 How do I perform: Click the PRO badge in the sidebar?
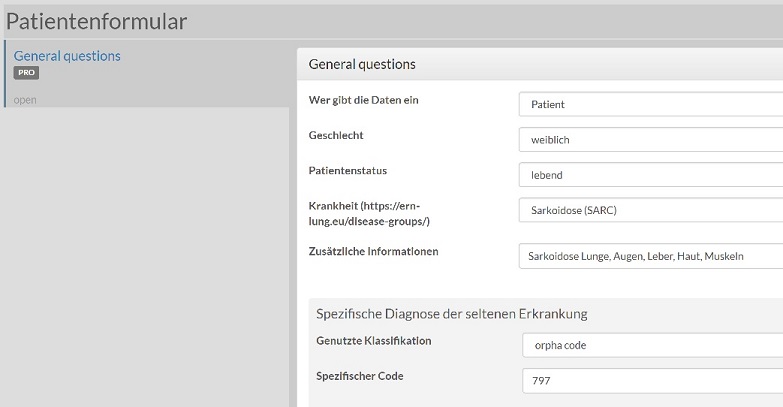(26, 73)
